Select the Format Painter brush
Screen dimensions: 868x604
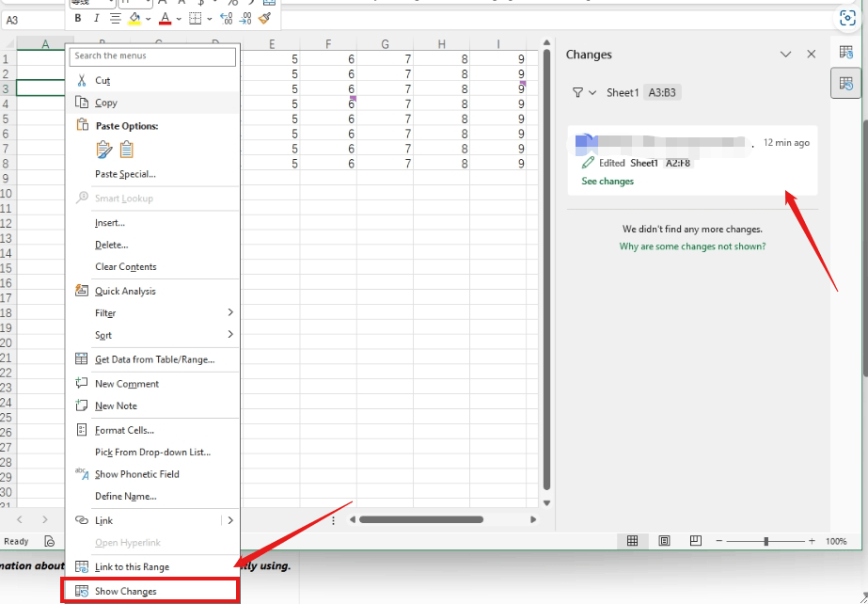click(x=264, y=18)
